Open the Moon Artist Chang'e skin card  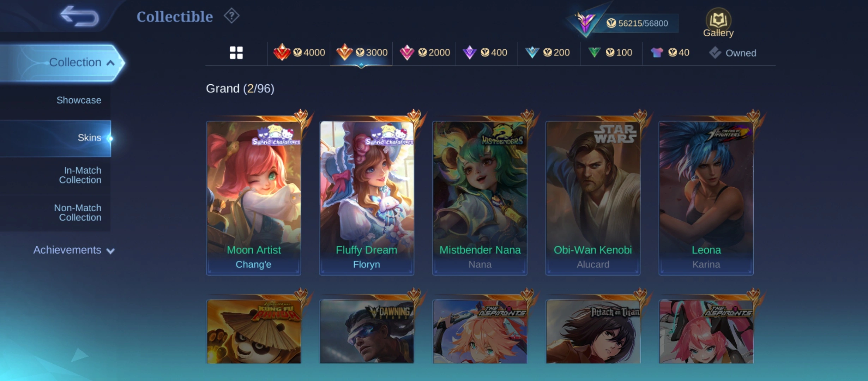pos(253,198)
